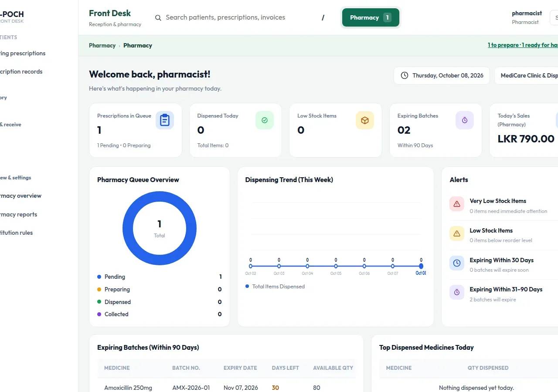Toggle the Total Items Dispensed legend
Viewport: 558px width, 392px height.
(275, 287)
